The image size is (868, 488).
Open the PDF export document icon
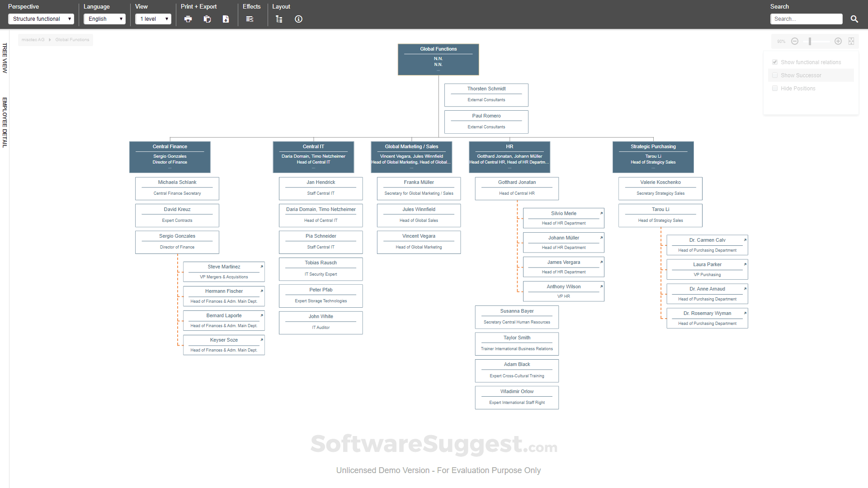pos(226,19)
